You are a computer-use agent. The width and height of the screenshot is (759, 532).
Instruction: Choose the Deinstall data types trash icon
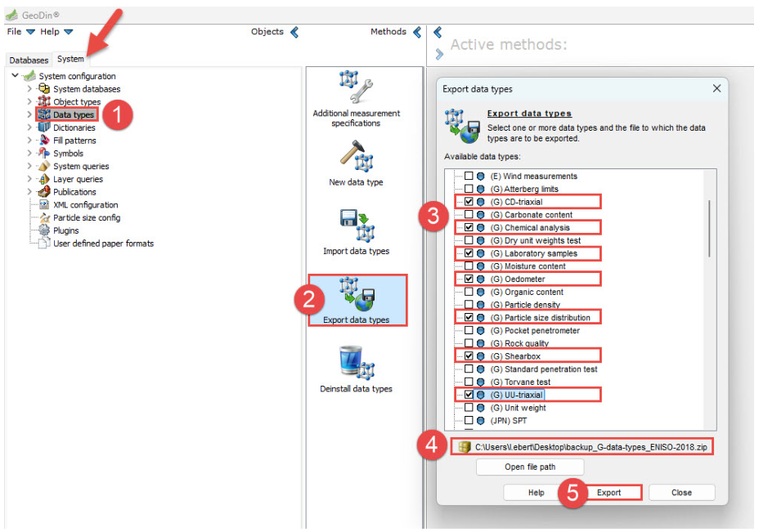(356, 362)
